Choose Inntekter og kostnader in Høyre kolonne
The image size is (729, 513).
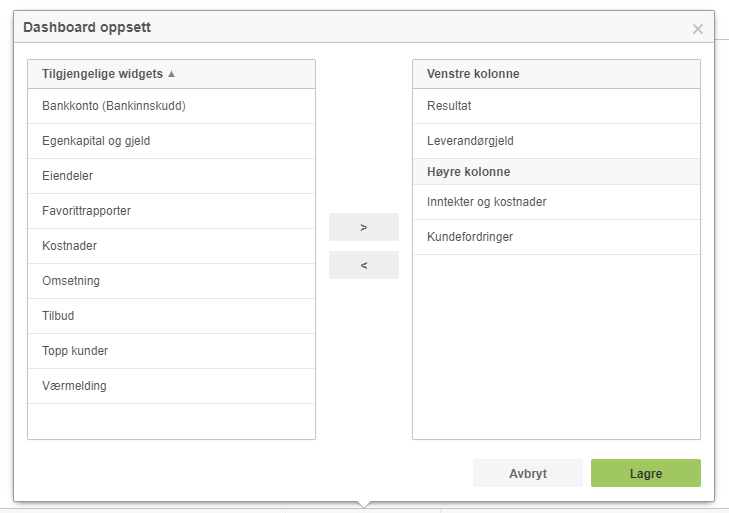coord(556,202)
